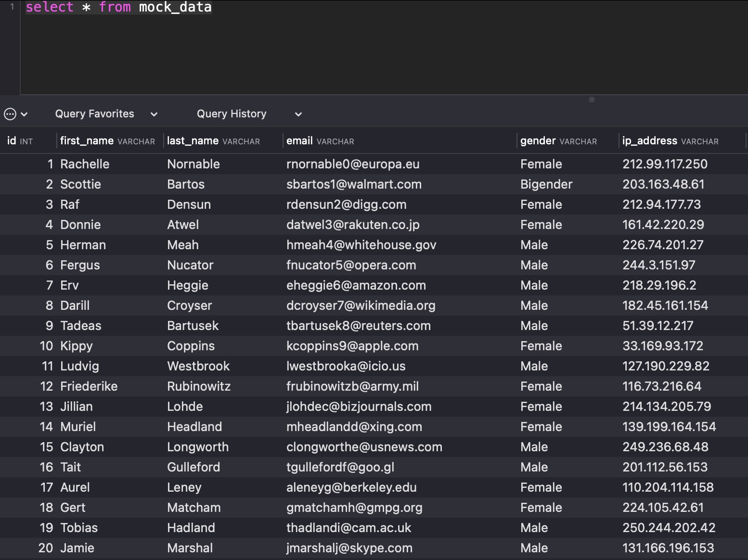Select the IP '33.169.93.172'
The width and height of the screenshot is (748, 560).
click(663, 346)
